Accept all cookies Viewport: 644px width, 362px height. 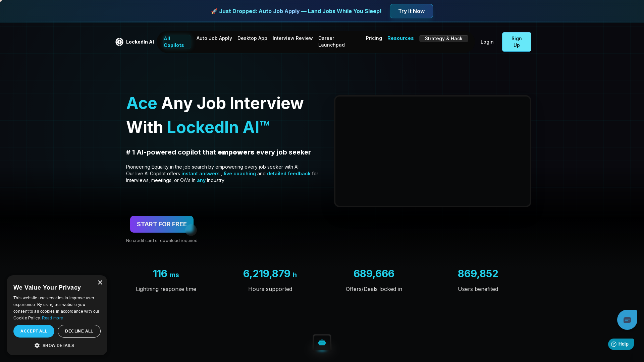tap(34, 331)
